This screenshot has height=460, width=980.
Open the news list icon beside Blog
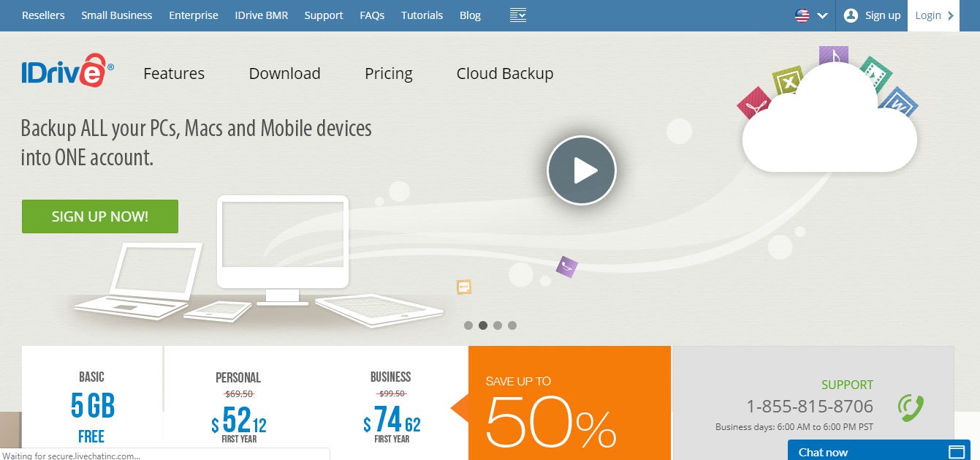518,15
